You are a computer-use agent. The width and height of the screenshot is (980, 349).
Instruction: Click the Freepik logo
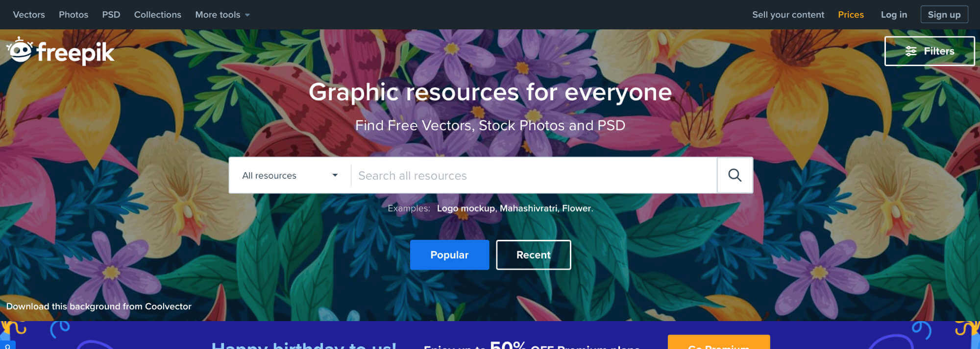coord(60,51)
